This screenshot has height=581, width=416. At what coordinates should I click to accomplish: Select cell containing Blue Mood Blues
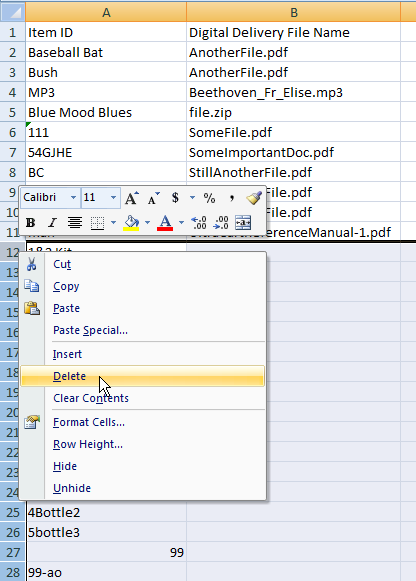pyautogui.click(x=106, y=113)
